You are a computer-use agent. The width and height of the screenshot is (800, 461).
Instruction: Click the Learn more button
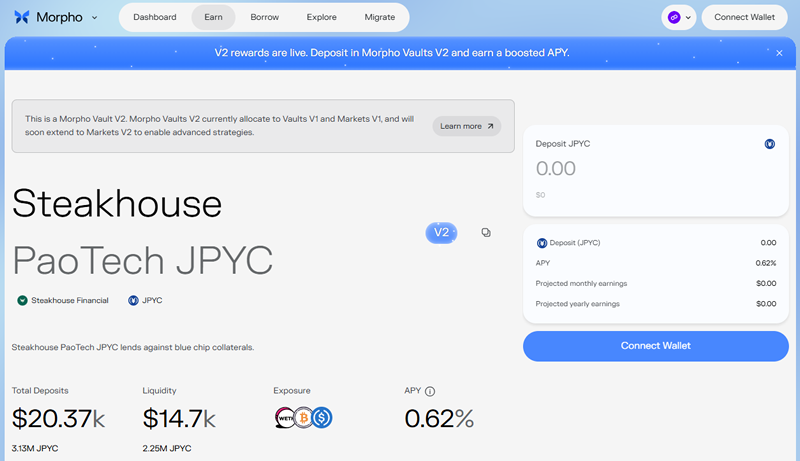click(x=466, y=126)
